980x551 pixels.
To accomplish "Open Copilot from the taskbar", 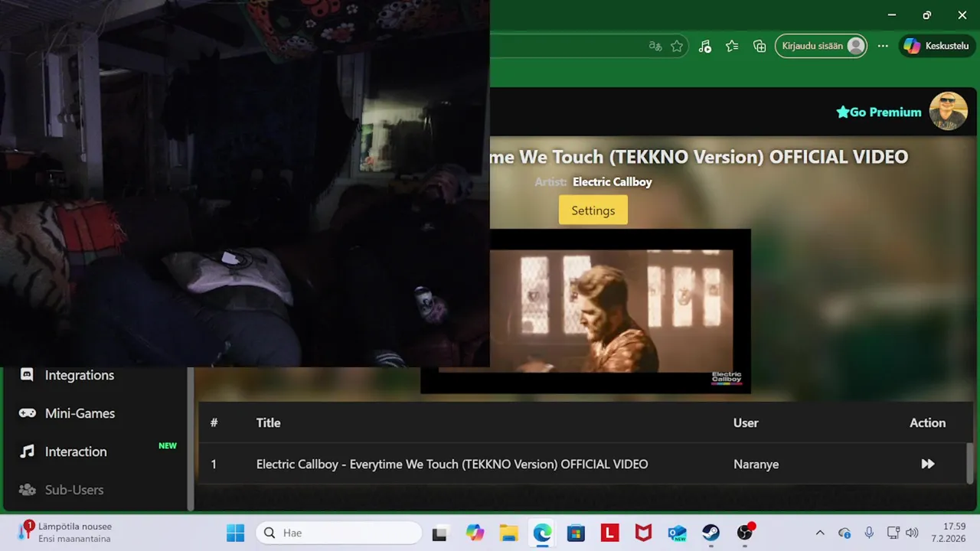I will coord(475,533).
